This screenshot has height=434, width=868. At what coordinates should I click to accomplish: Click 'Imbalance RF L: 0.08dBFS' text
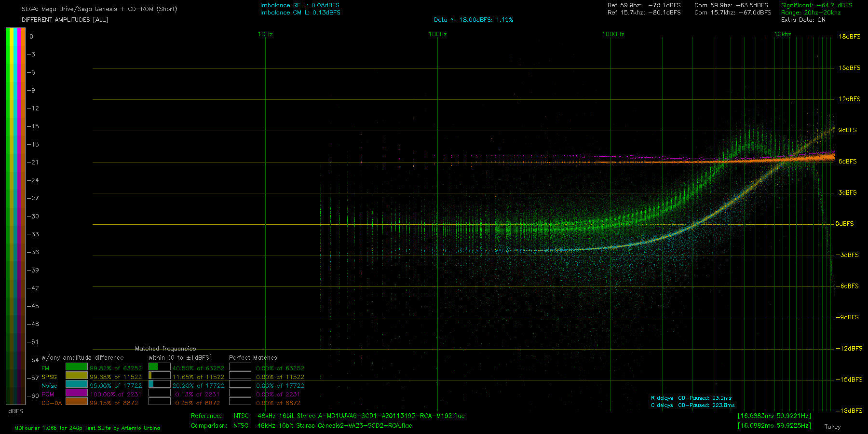pyautogui.click(x=300, y=5)
